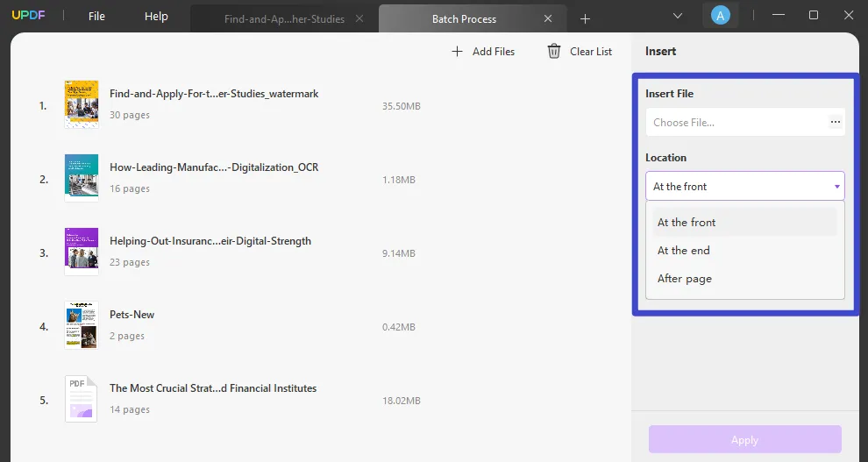Click the ellipsis browse icon in Choose File
The width and height of the screenshot is (868, 462).
click(835, 123)
